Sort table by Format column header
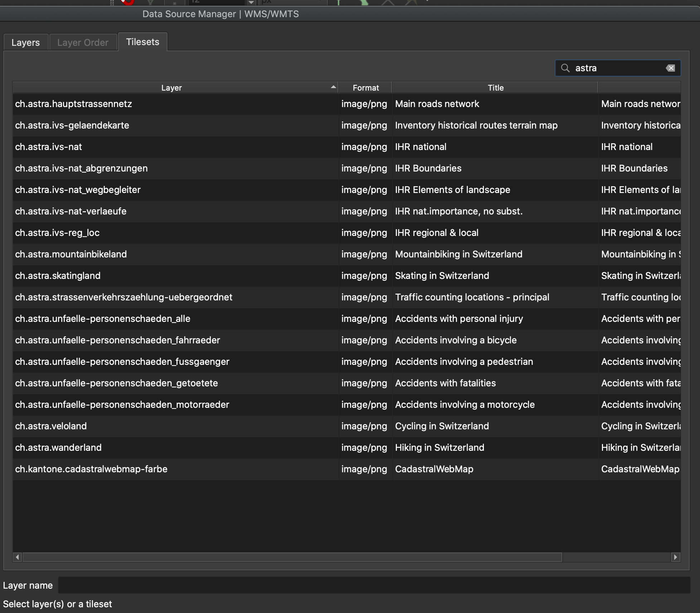 click(x=365, y=88)
